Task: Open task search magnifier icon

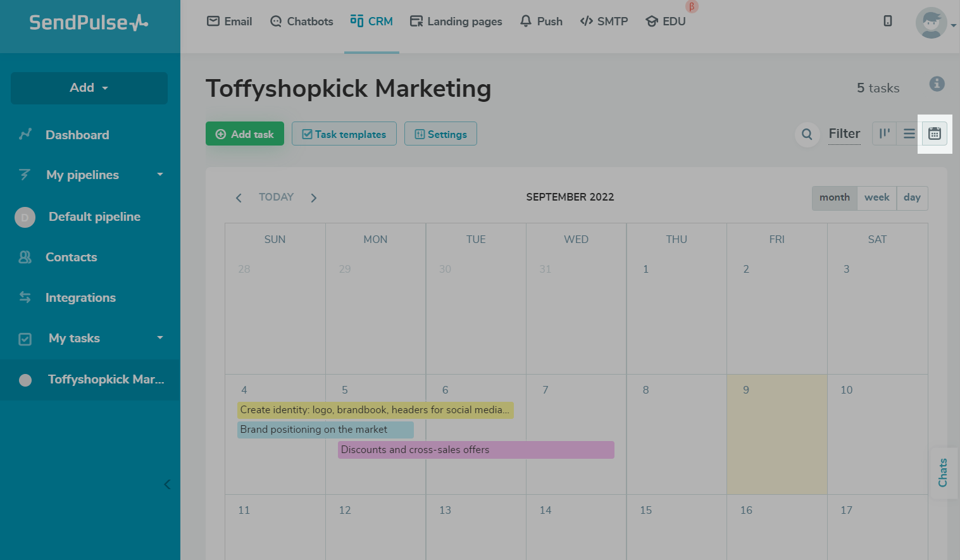Action: click(807, 134)
